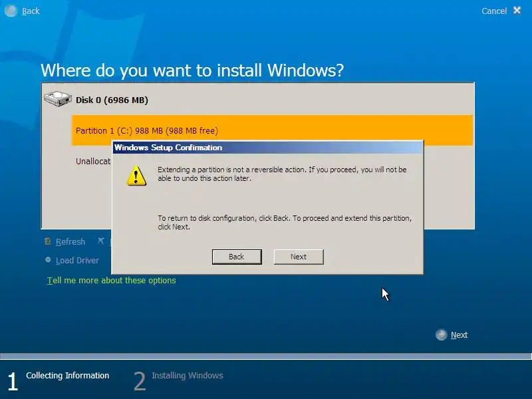Click the delete X icon beside Refresh
The image size is (532, 399).
[101, 241]
